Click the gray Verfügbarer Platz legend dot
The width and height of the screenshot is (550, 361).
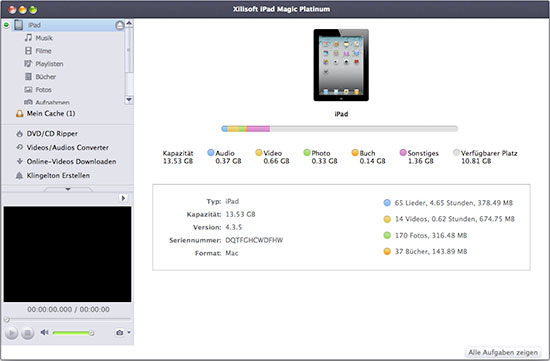coord(456,152)
